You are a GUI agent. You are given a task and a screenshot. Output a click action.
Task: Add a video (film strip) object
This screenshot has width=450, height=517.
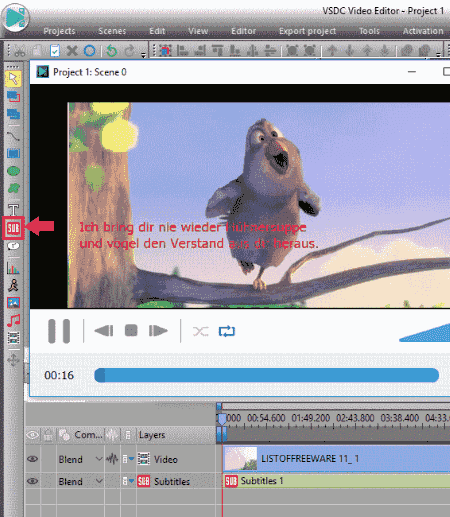tap(13, 338)
